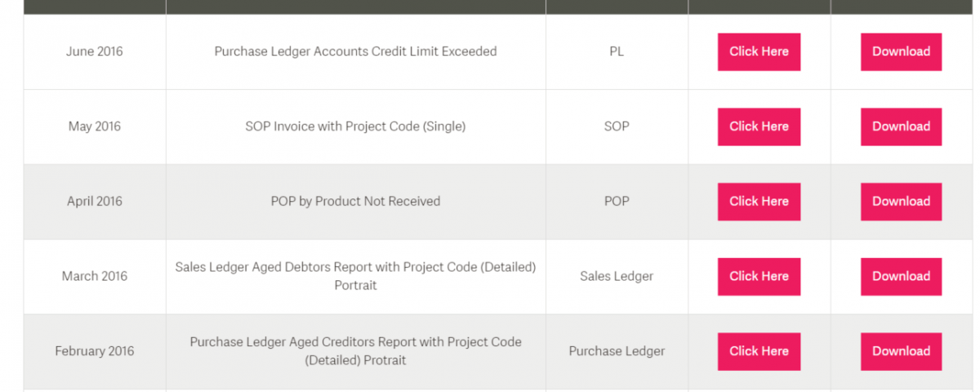
Task: Download SOP Invoice with Project Code report
Action: [x=901, y=127]
